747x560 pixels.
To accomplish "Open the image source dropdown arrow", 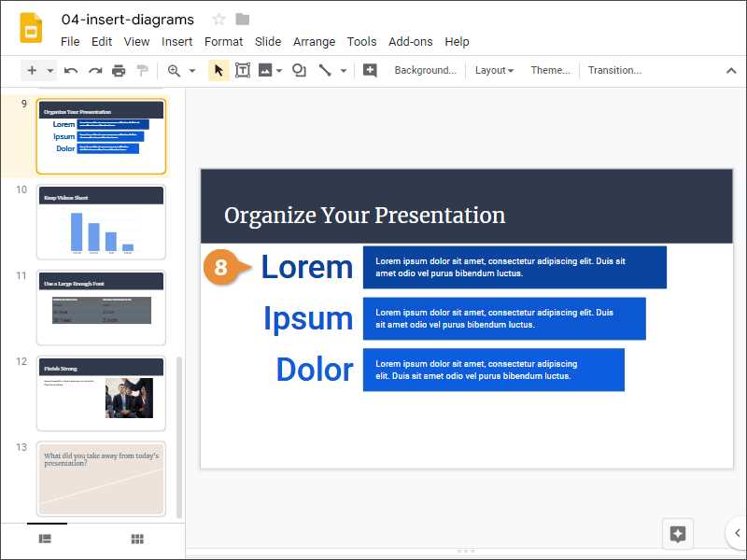I will [x=279, y=71].
